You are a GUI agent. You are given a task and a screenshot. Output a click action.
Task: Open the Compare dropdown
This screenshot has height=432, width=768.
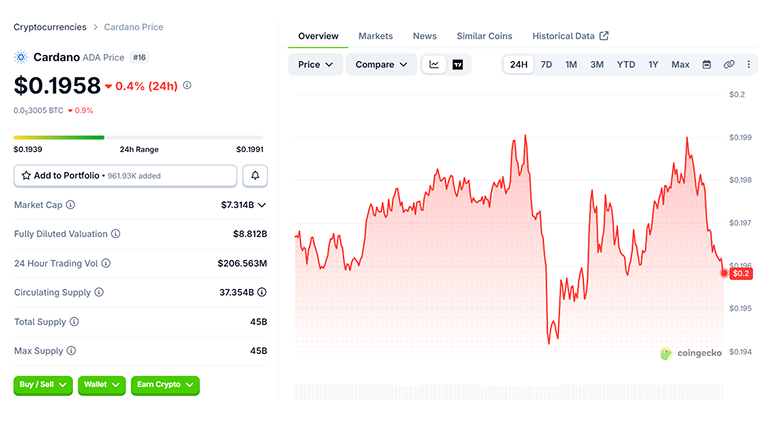click(381, 65)
